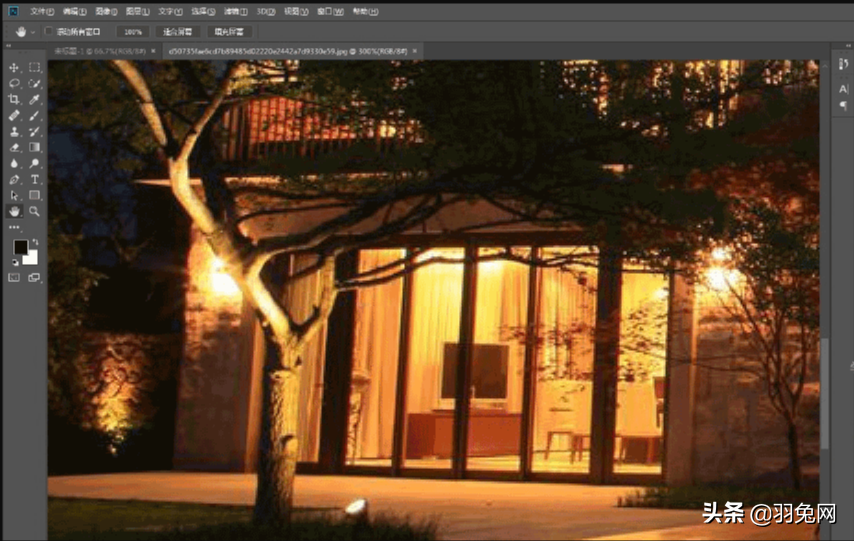Select the Horizontal Type tool
This screenshot has width=854, height=541.
pyautogui.click(x=34, y=179)
